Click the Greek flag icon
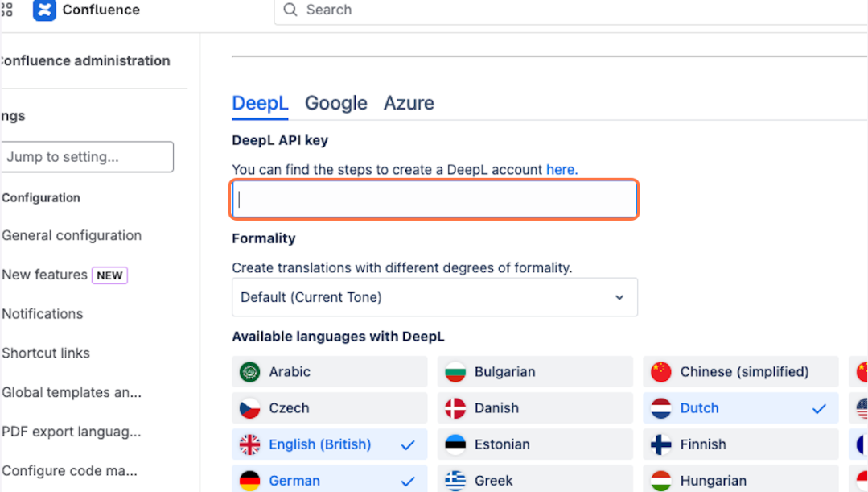This screenshot has height=492, width=868. [455, 481]
